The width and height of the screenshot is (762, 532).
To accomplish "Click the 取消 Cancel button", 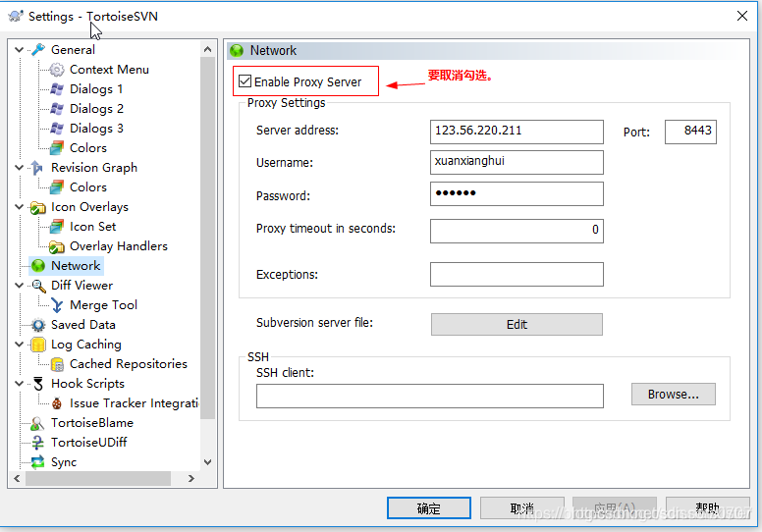I will pyautogui.click(x=522, y=507).
